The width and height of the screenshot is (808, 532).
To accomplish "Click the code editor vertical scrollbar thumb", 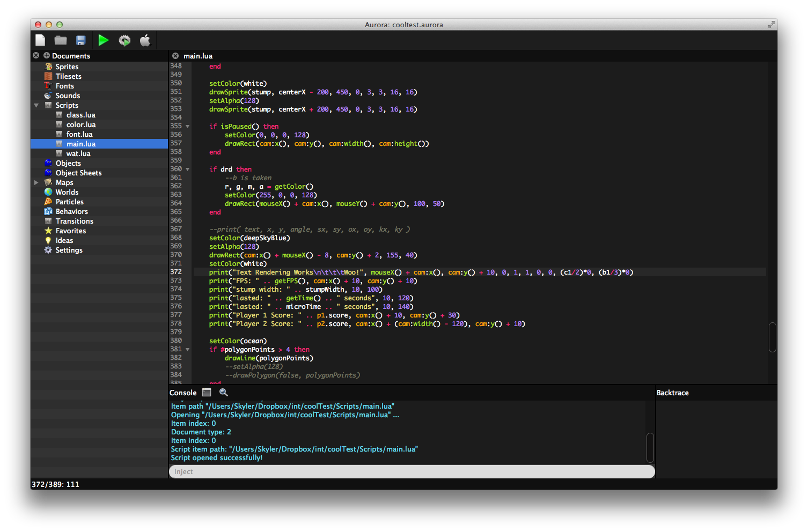I will coord(772,337).
